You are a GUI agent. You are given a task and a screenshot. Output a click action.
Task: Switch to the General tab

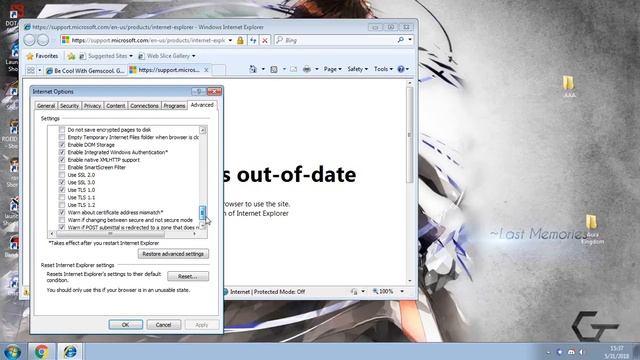pyautogui.click(x=46, y=106)
